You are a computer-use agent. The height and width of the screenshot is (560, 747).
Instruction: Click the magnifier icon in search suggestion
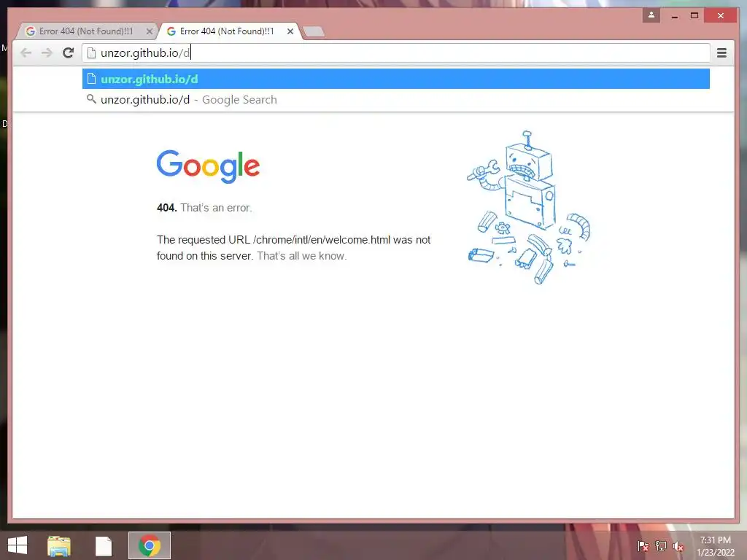91,99
